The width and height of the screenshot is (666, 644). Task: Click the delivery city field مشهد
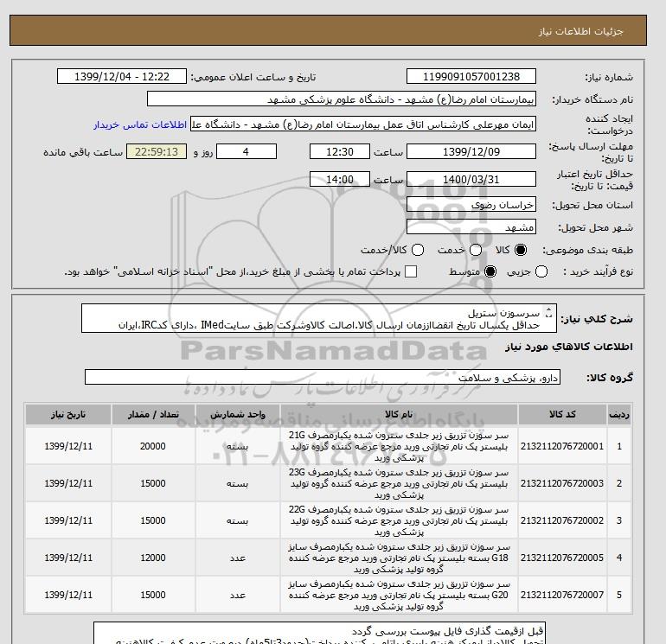471,227
